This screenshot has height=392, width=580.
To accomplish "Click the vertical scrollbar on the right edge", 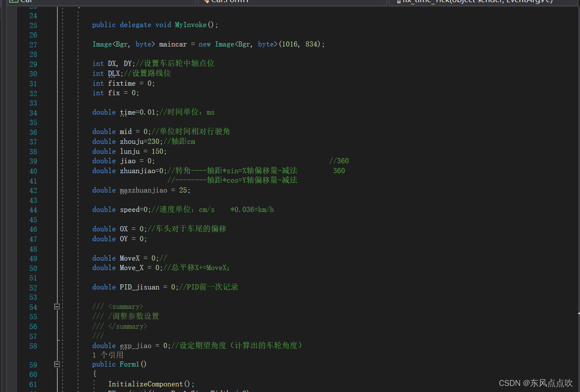I will coord(578,198).
